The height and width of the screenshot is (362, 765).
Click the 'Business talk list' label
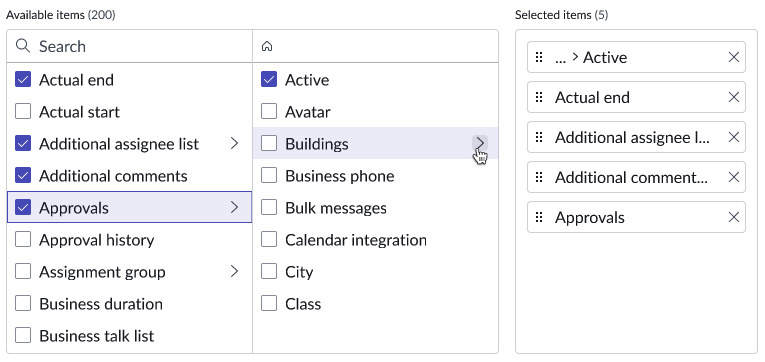(x=97, y=336)
